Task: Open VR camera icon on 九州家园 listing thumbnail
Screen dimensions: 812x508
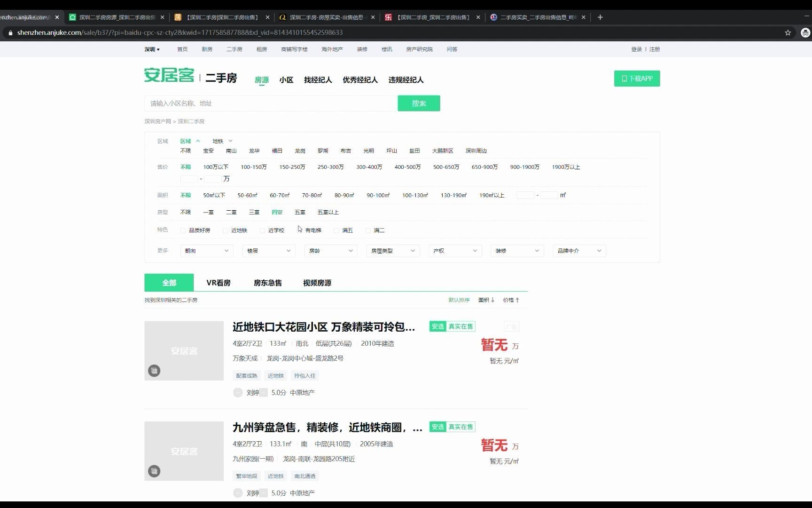Action: [154, 471]
